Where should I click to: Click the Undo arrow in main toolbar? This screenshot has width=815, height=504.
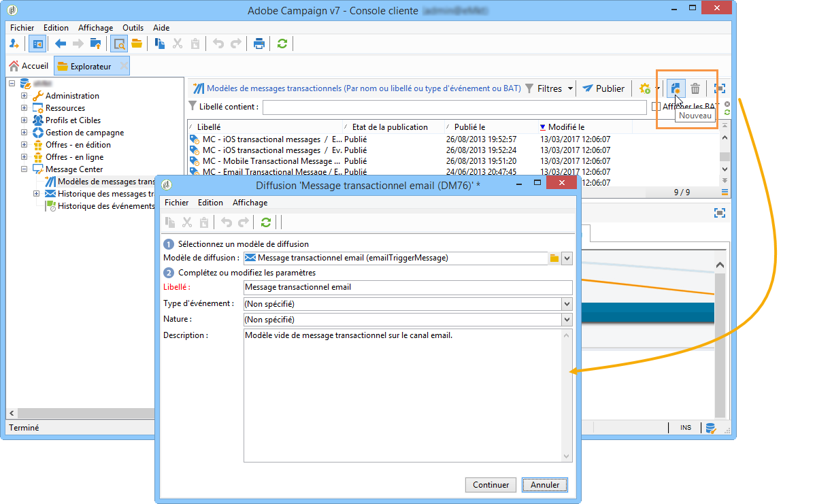tap(218, 44)
